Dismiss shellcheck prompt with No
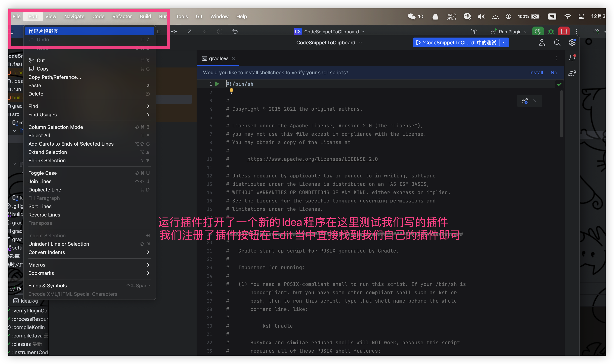 (554, 73)
